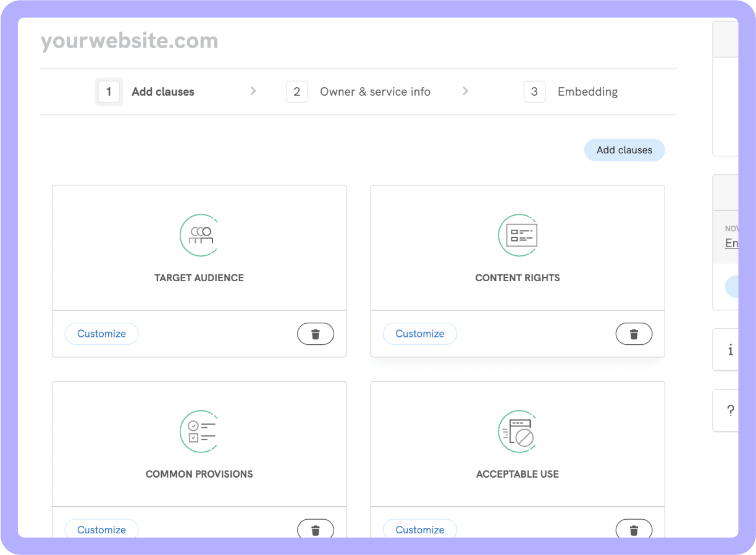This screenshot has width=756, height=555.
Task: Delete the Content Rights clause
Action: pos(634,334)
